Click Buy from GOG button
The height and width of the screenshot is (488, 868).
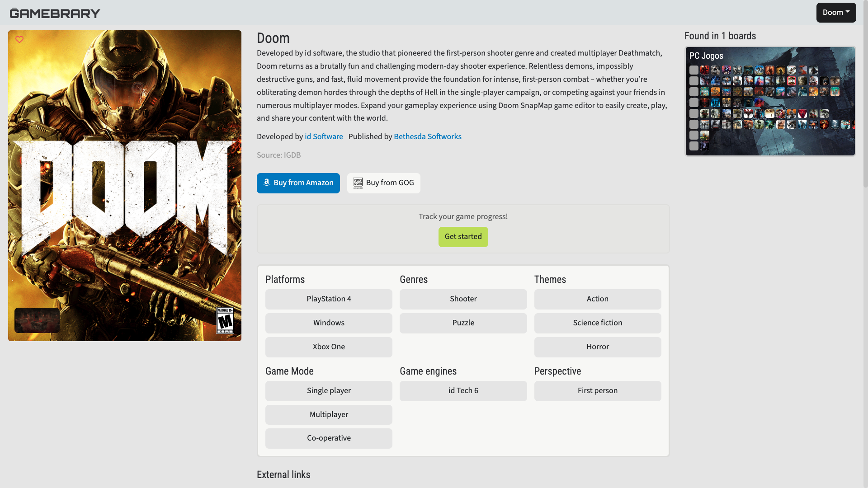coord(383,183)
